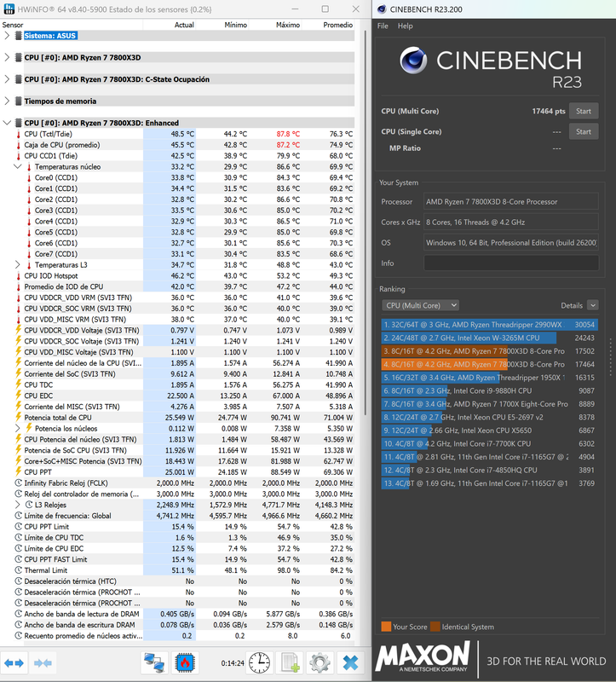Select the Intel Xeon W-3265M ranking bar
Viewport: 616px width, 682px height.
tap(489, 338)
